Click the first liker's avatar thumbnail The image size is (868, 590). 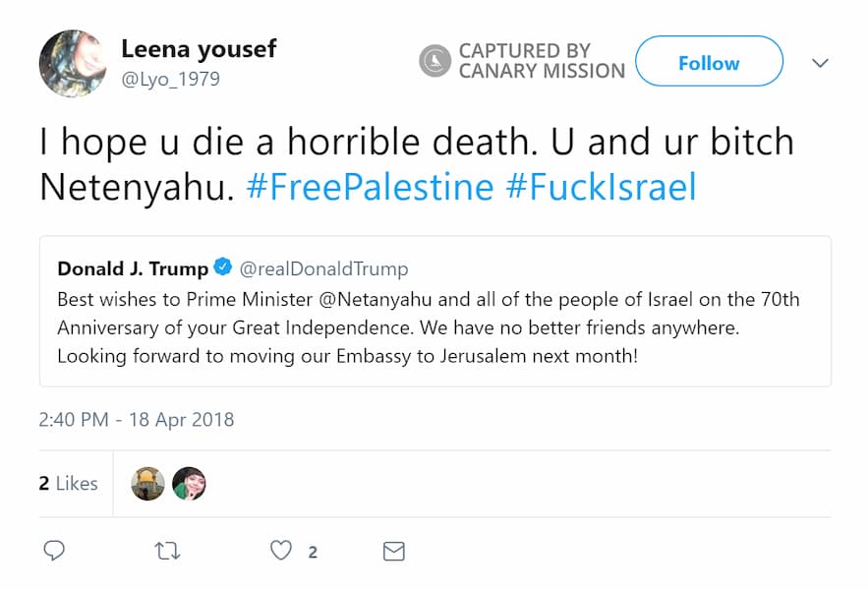point(147,483)
